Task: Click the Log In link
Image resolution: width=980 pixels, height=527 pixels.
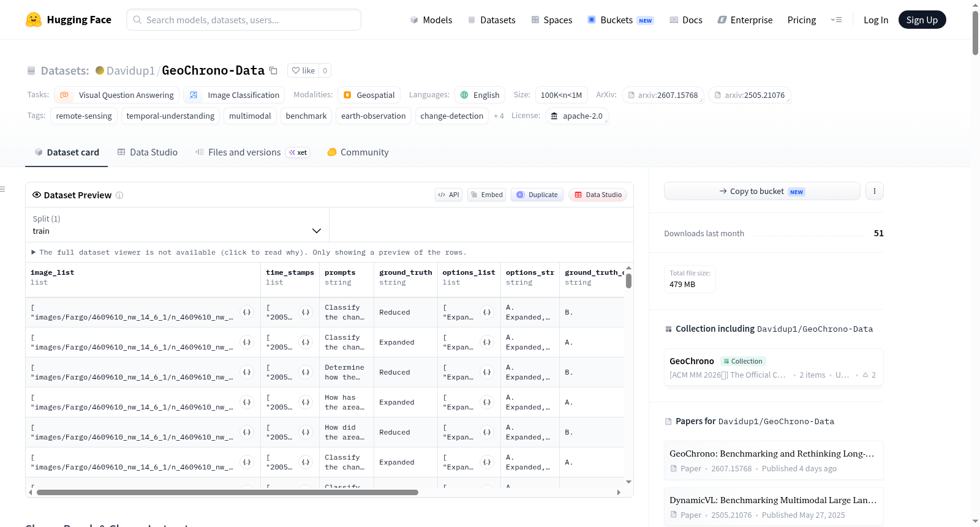Action: [876, 20]
